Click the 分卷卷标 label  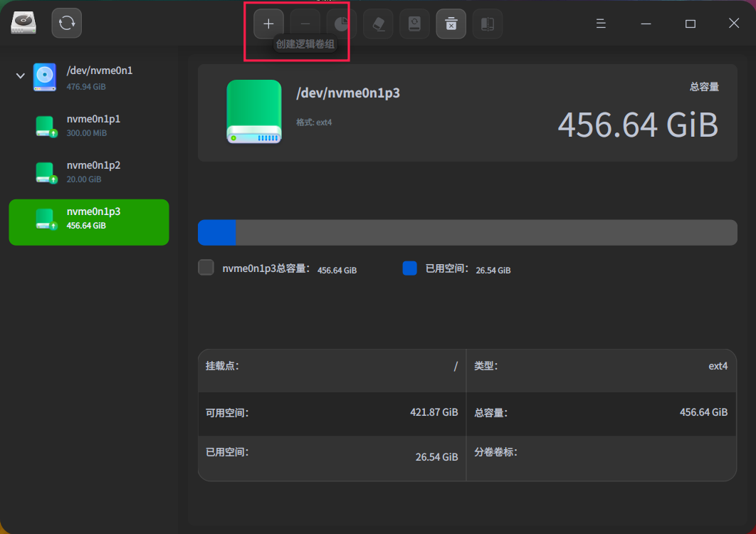coord(495,452)
